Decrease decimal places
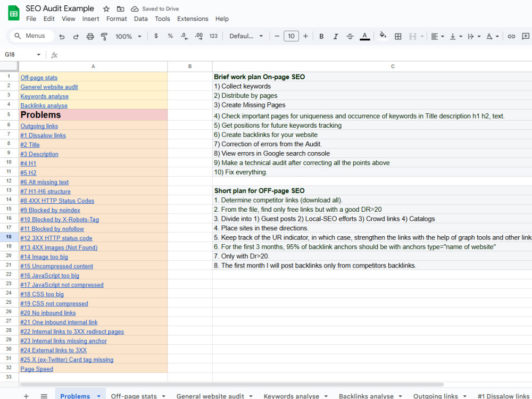 (x=184, y=36)
